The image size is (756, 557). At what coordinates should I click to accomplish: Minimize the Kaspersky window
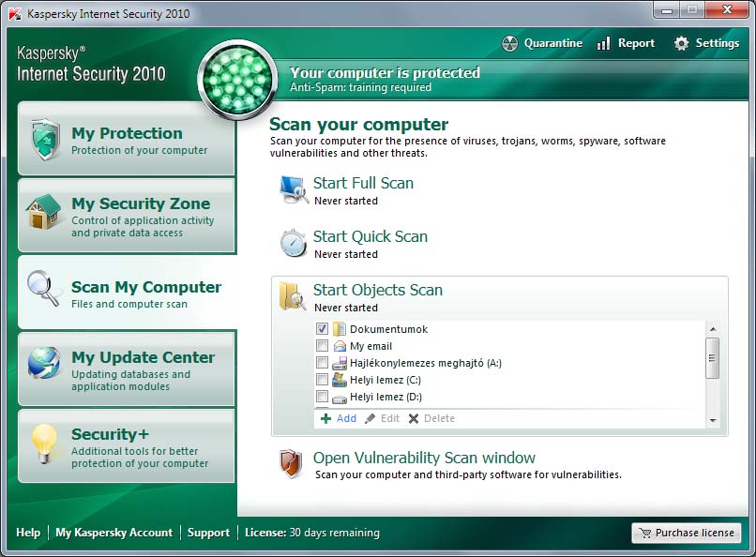click(667, 10)
